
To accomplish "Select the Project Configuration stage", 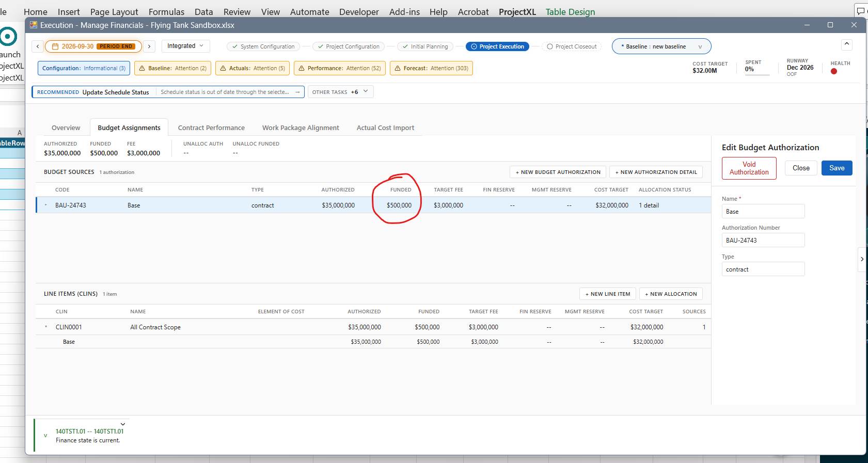I will tap(349, 46).
